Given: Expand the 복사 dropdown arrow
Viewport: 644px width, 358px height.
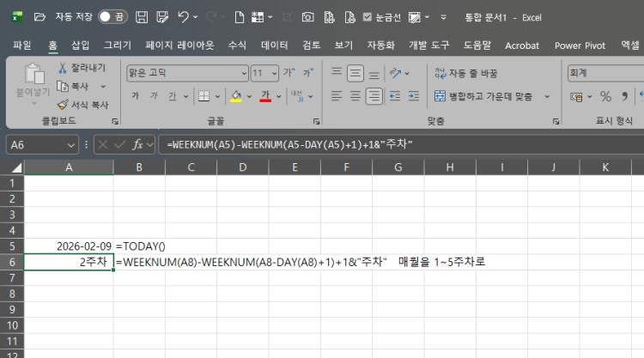Looking at the screenshot, I should 103,86.
